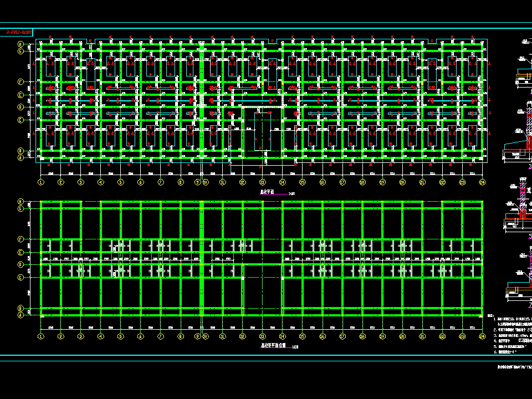Select the upper plan title text
Screen dimensions: 532x399
[x=269, y=193]
